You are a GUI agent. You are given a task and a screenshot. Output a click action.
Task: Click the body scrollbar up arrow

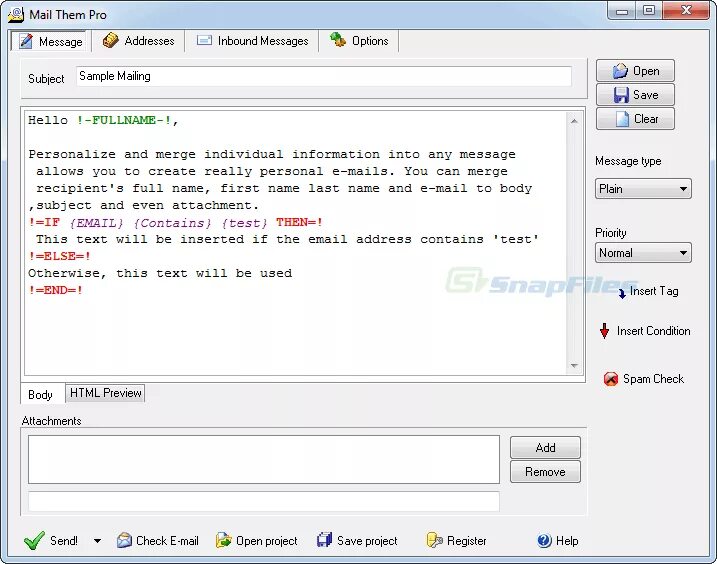(x=574, y=121)
